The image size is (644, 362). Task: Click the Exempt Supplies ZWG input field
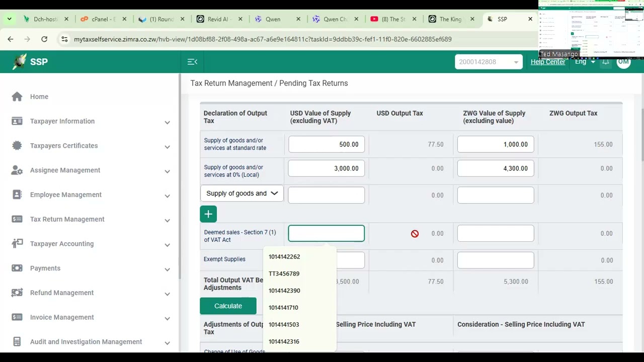pyautogui.click(x=496, y=260)
